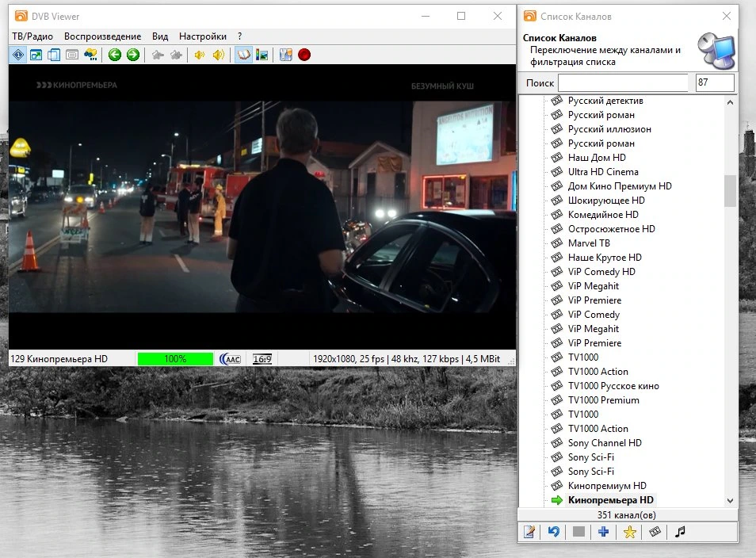Select channel Marvel ТВ

589,243
